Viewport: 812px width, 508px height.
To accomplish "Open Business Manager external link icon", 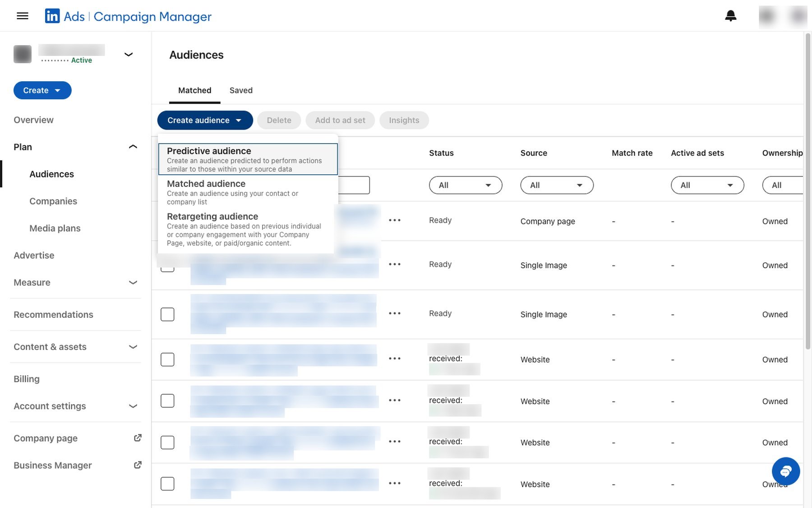I will point(138,465).
